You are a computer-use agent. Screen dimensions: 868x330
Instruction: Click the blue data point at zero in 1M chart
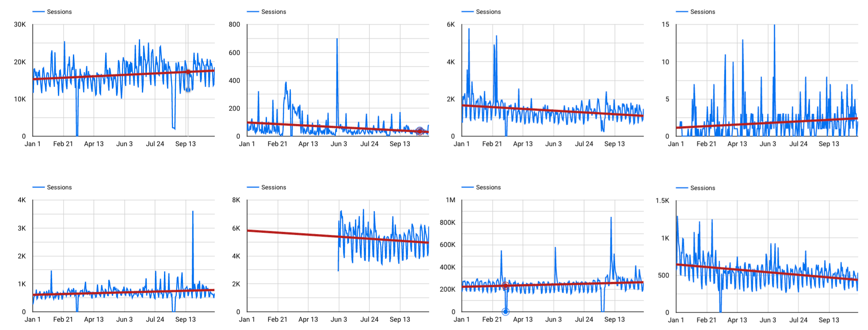coord(506,311)
